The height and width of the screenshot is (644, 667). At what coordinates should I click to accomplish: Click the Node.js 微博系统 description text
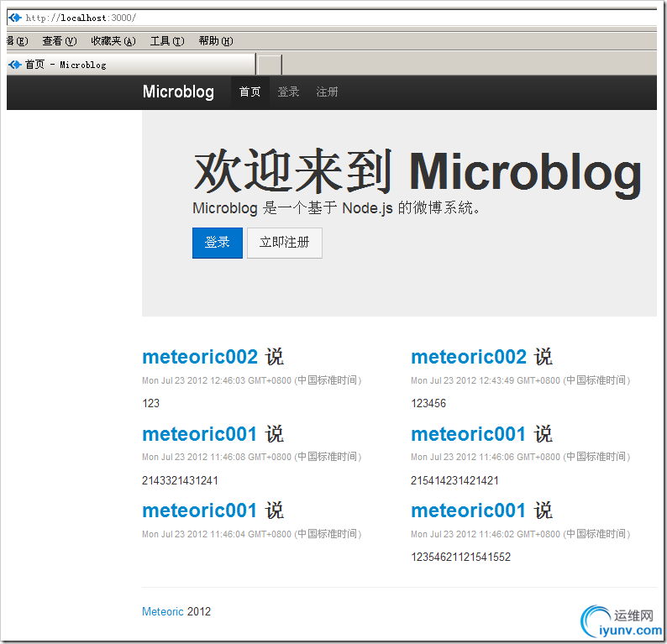click(x=337, y=208)
